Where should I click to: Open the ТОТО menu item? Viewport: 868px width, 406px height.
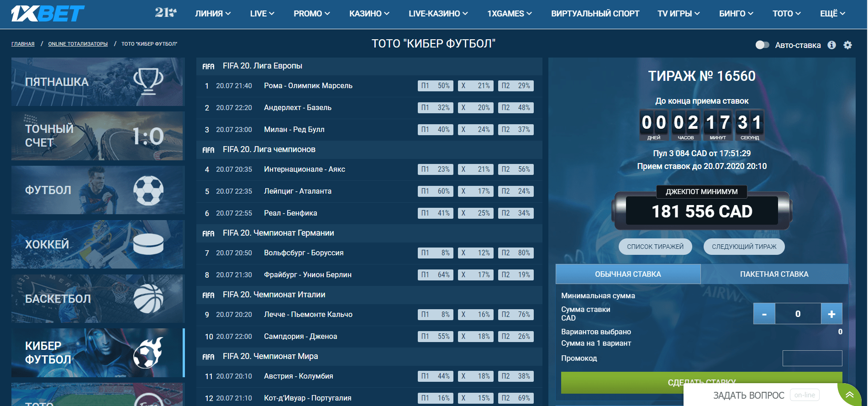click(787, 14)
